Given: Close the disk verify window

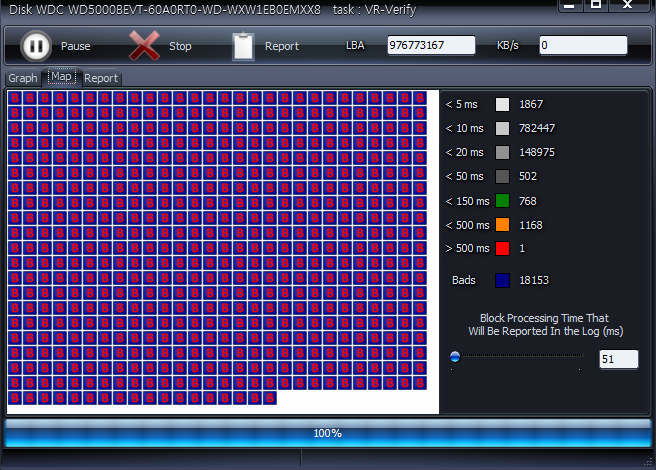Looking at the screenshot, I should [628, 5].
